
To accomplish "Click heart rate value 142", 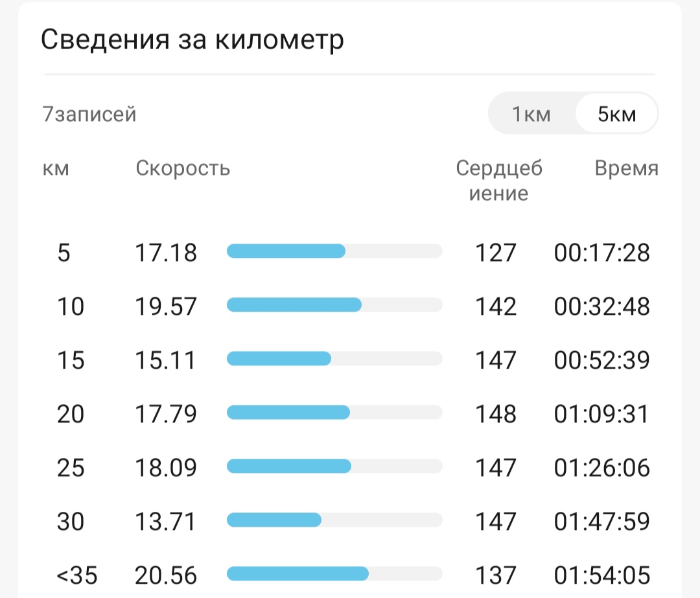I will [x=496, y=306].
